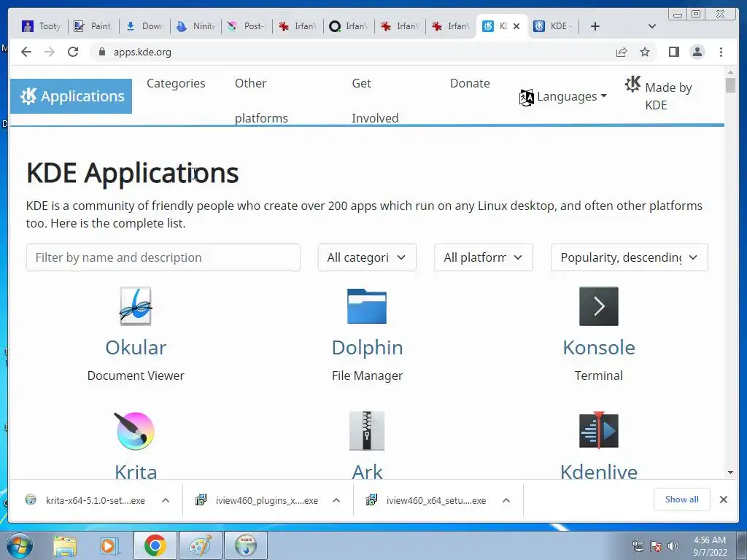Open the Krita title link
This screenshot has width=747, height=560.
coord(136,472)
